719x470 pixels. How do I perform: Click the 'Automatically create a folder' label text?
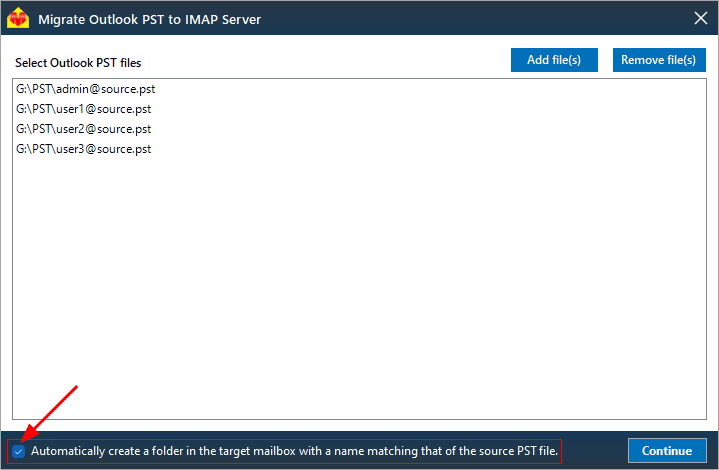pyautogui.click(x=294, y=451)
